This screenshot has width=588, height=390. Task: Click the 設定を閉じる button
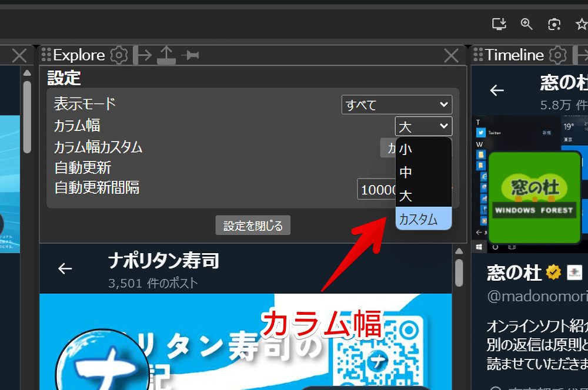253,225
